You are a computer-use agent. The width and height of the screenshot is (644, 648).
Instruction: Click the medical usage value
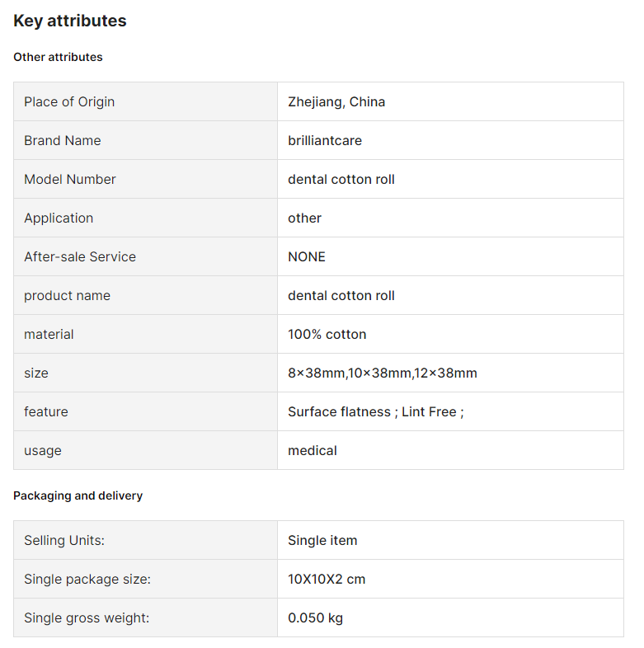(x=313, y=450)
